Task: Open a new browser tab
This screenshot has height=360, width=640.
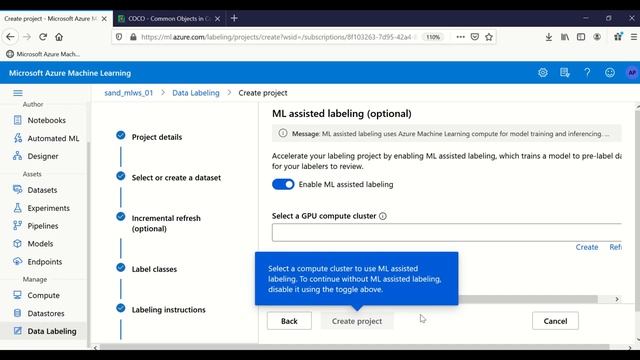Action: [x=234, y=18]
